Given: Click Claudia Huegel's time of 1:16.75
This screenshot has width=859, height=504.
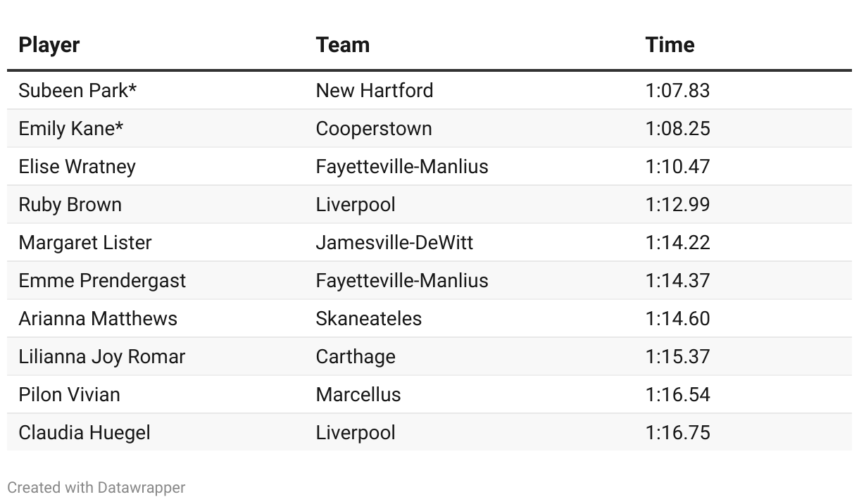Looking at the screenshot, I should pos(677,433).
